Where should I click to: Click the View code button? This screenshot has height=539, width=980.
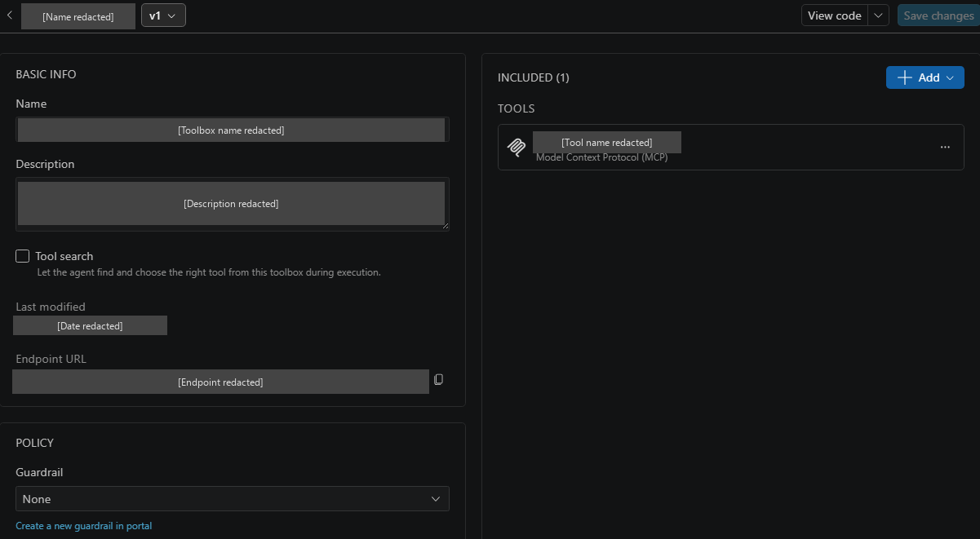[x=834, y=15]
